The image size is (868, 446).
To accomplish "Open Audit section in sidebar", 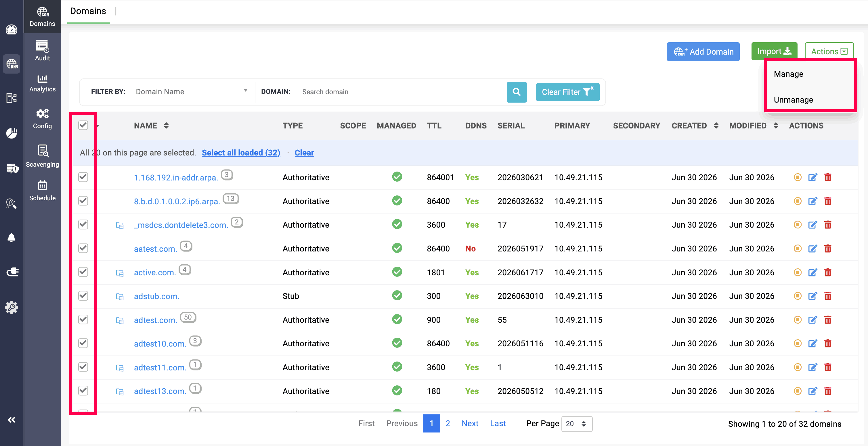I will coord(42,51).
